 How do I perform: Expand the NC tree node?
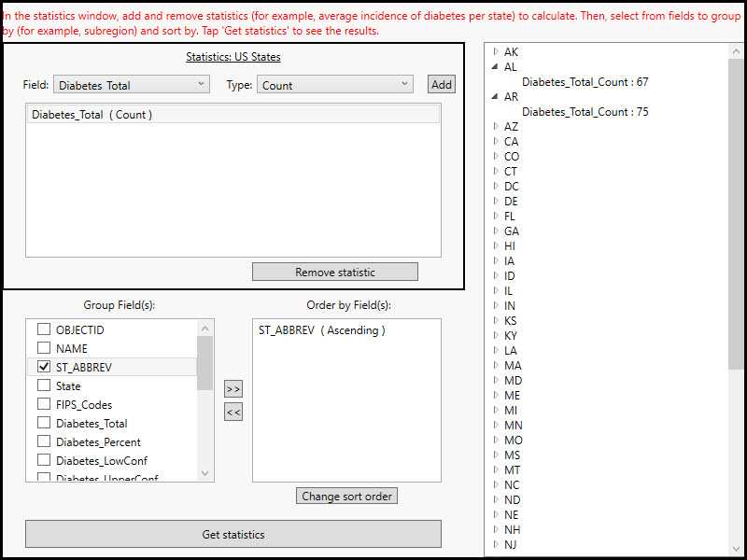(496, 484)
